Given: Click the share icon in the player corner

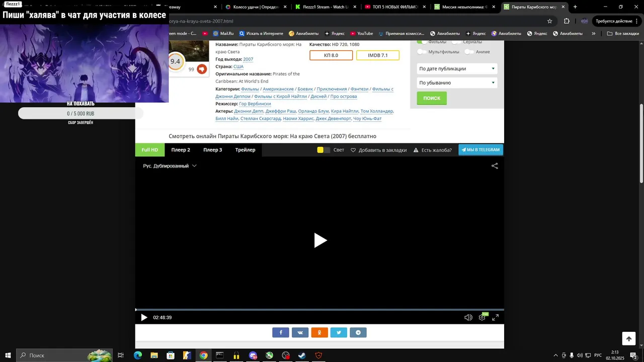Looking at the screenshot, I should coord(495,166).
